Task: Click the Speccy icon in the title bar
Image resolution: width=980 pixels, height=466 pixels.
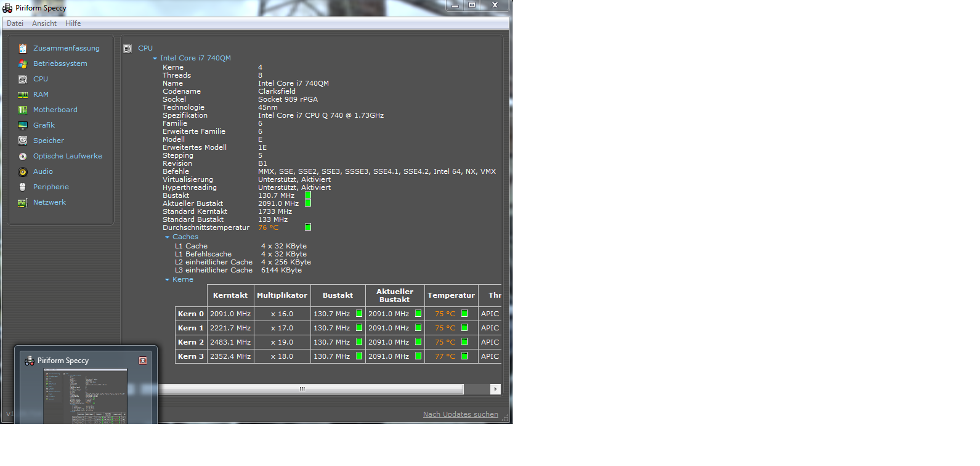Action: [x=7, y=8]
